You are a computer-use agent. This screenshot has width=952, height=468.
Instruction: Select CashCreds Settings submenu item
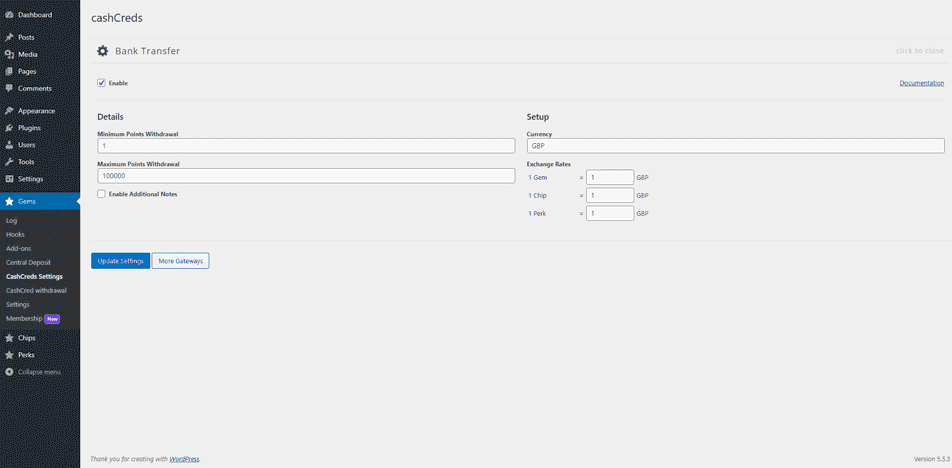coord(34,276)
